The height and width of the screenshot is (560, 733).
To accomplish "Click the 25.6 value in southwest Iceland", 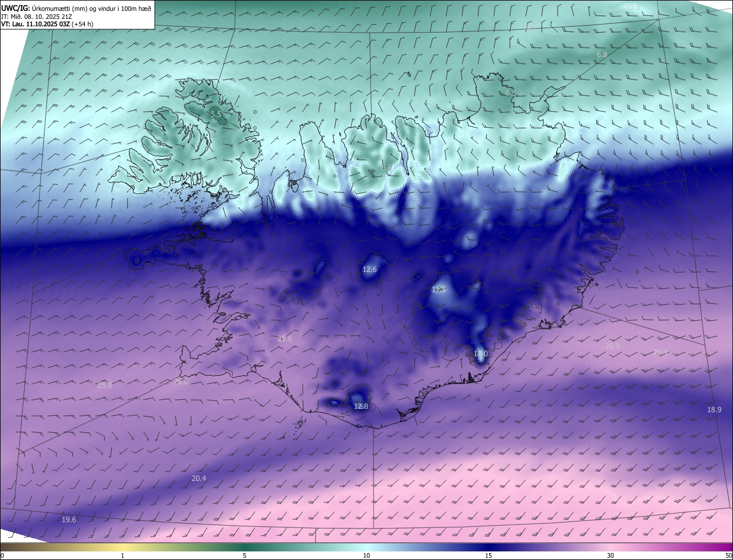I will (x=285, y=338).
